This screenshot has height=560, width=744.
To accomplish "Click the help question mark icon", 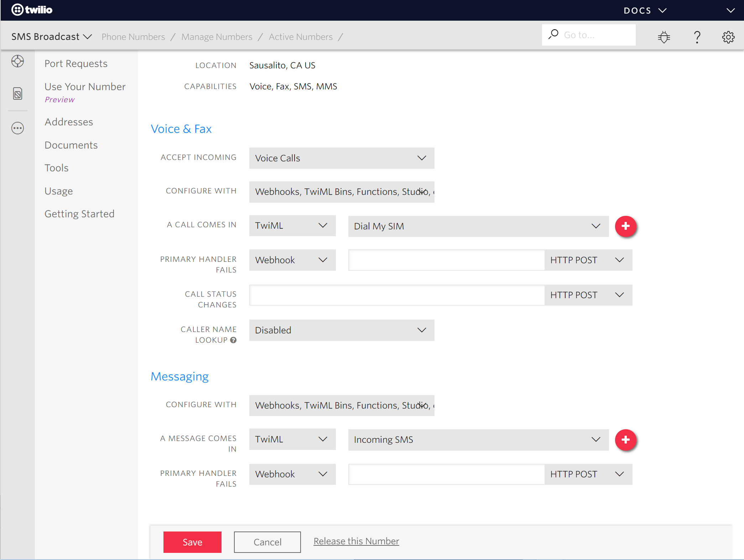I will click(697, 37).
